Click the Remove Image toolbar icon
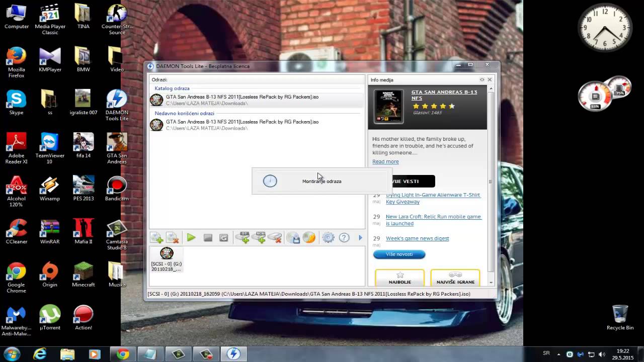644x362 pixels. 173,238
